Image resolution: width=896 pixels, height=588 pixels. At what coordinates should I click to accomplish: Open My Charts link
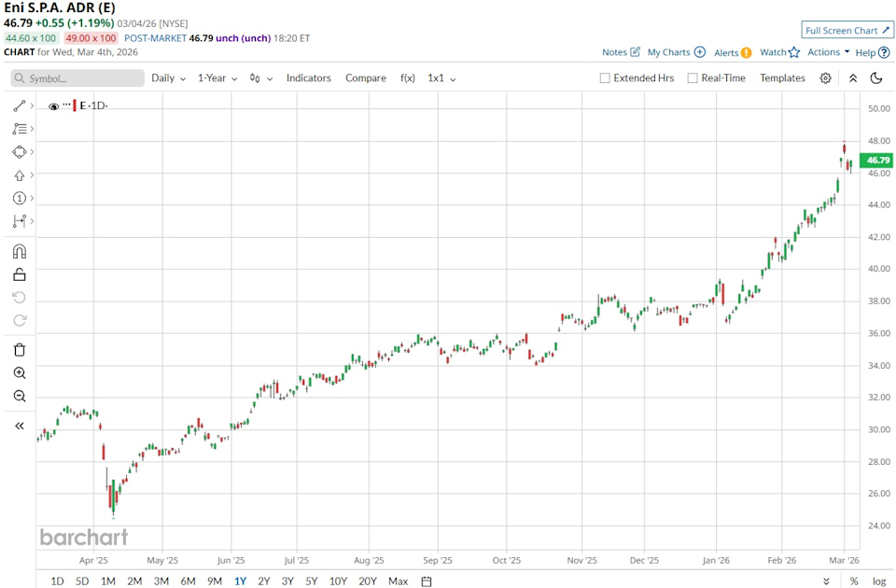click(668, 52)
